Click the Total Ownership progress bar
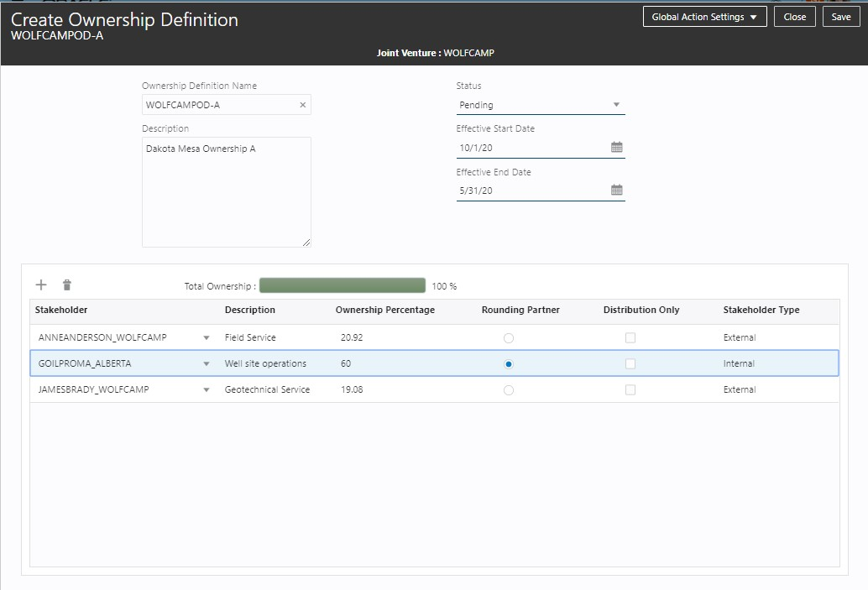 point(342,285)
